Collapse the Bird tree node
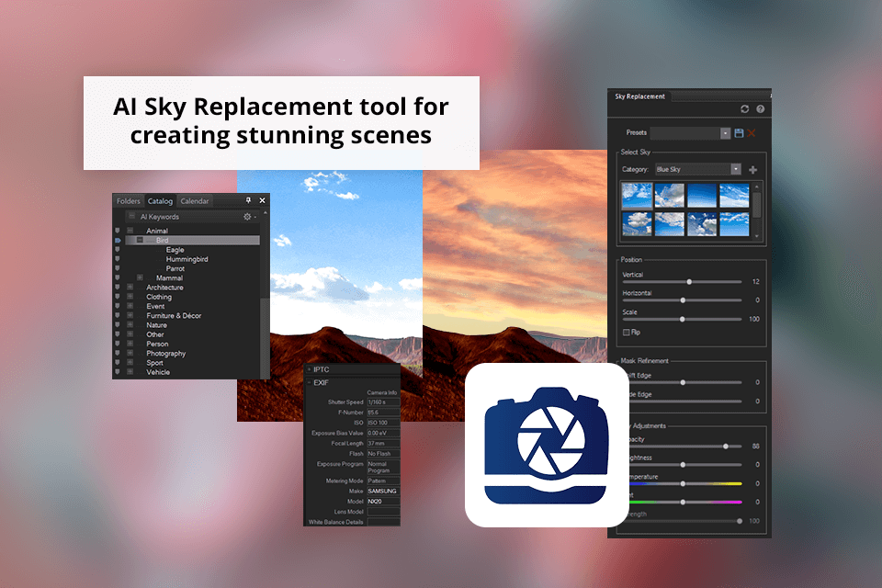The image size is (882, 588). [140, 241]
